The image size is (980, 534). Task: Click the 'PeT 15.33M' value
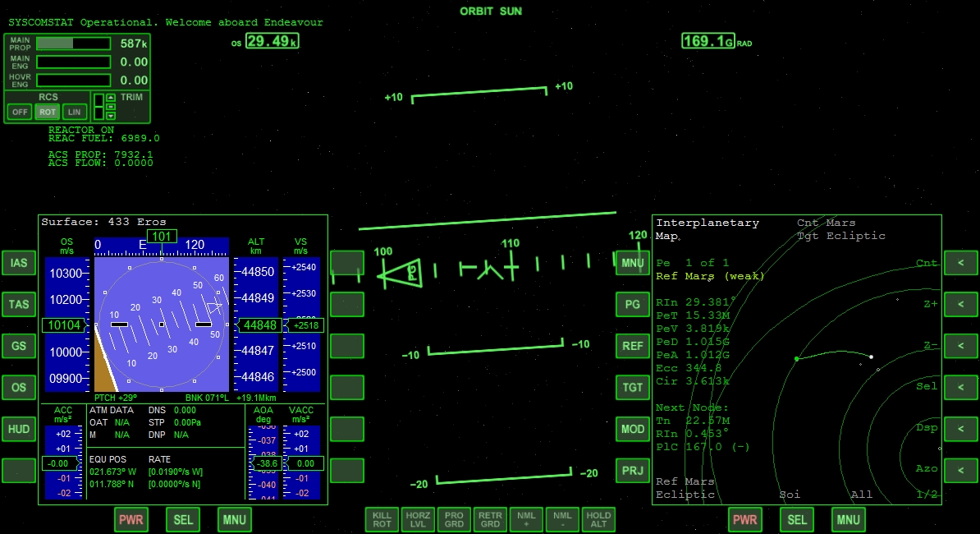click(693, 315)
